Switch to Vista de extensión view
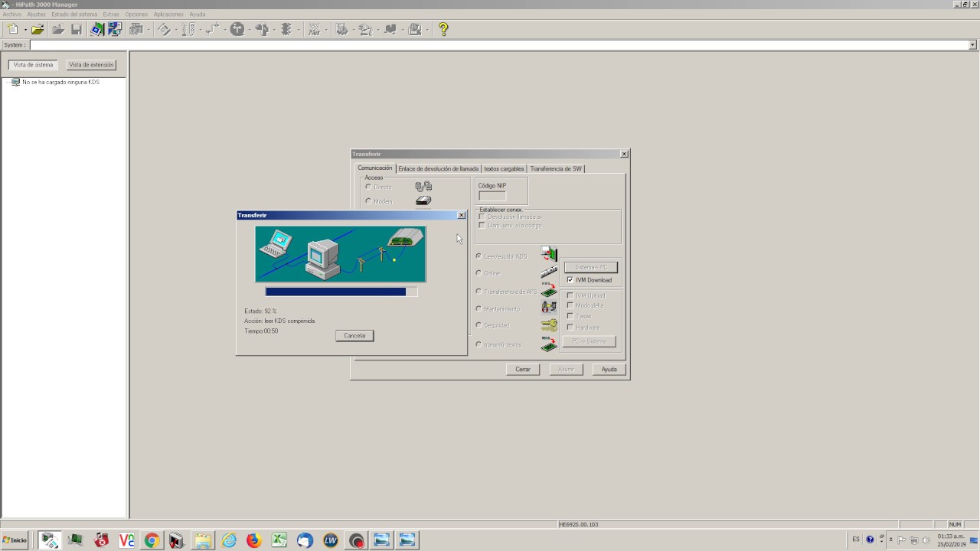980x551 pixels. [x=91, y=65]
